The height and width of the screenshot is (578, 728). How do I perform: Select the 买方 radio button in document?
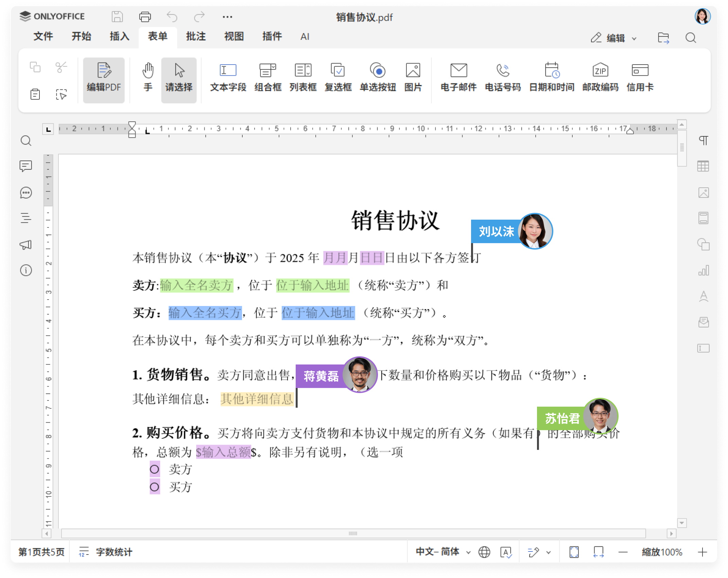pos(155,487)
